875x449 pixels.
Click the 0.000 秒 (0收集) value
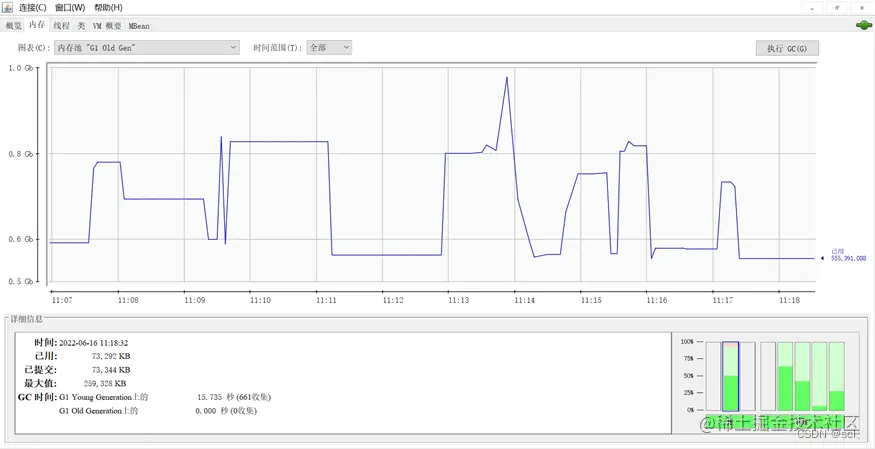pos(227,411)
